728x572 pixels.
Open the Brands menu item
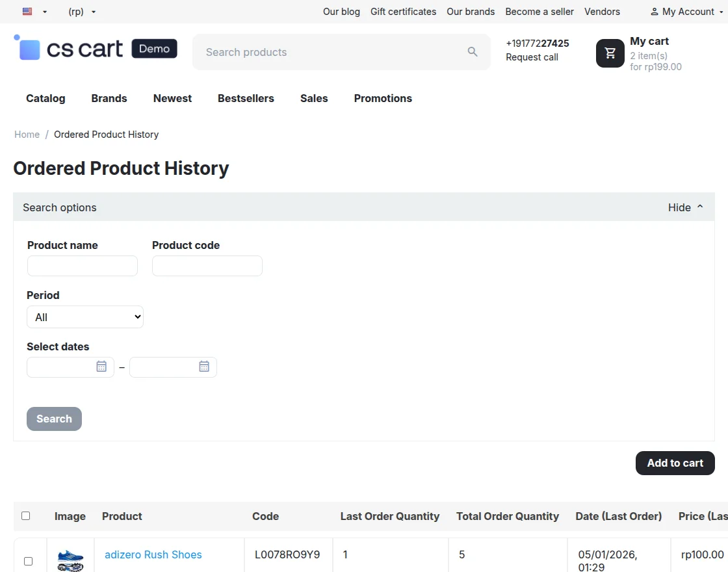(109, 98)
